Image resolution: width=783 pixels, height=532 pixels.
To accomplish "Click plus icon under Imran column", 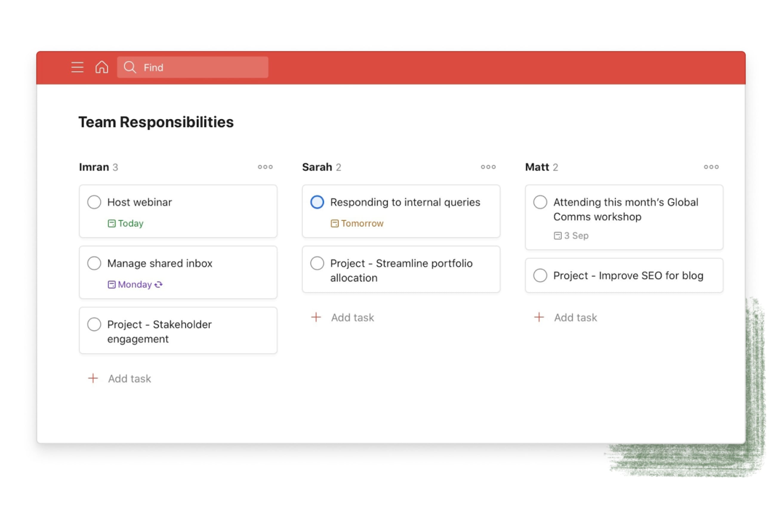I will tap(93, 378).
